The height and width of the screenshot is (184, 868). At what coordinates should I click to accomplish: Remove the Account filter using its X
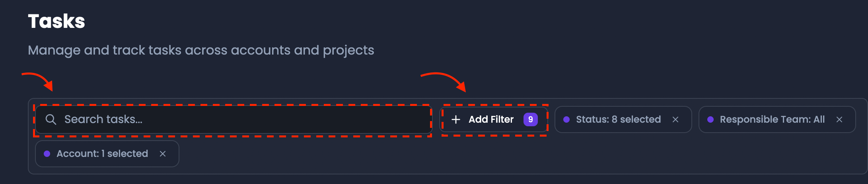[x=163, y=154]
